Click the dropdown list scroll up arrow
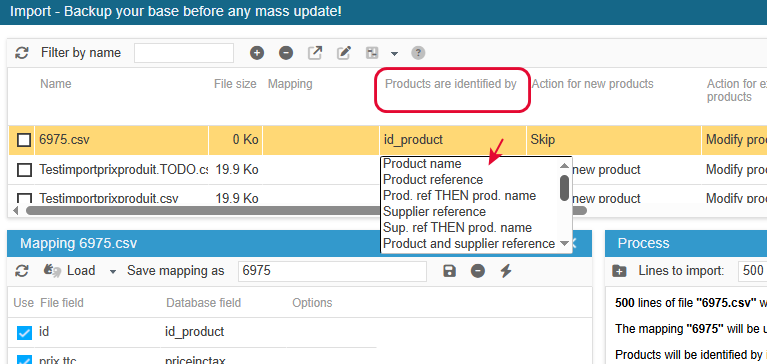The width and height of the screenshot is (767, 364). click(564, 165)
